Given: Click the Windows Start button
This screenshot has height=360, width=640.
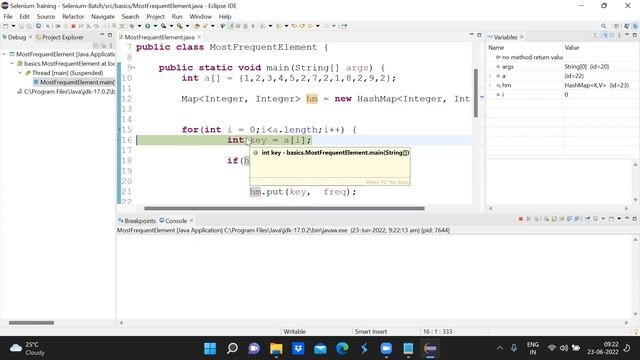Looking at the screenshot, I should coord(210,349).
